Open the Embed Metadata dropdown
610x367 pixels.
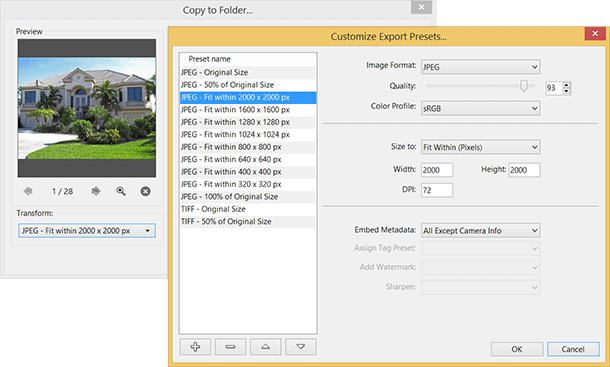480,230
